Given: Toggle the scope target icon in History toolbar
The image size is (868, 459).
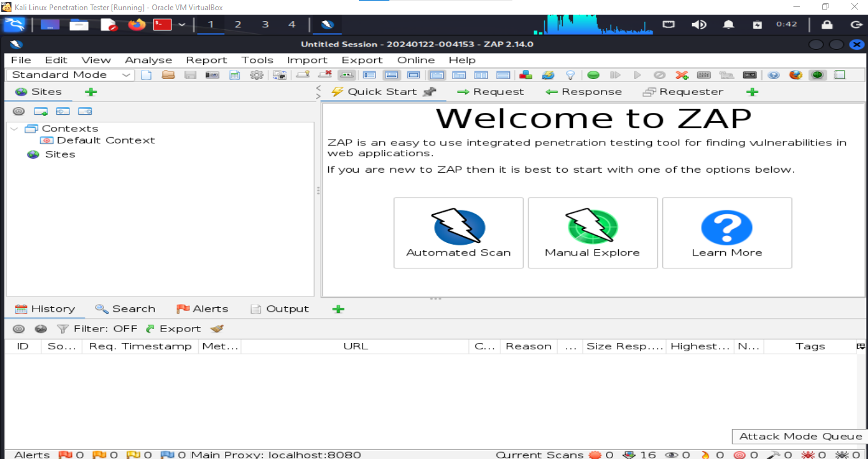Looking at the screenshot, I should (18, 329).
